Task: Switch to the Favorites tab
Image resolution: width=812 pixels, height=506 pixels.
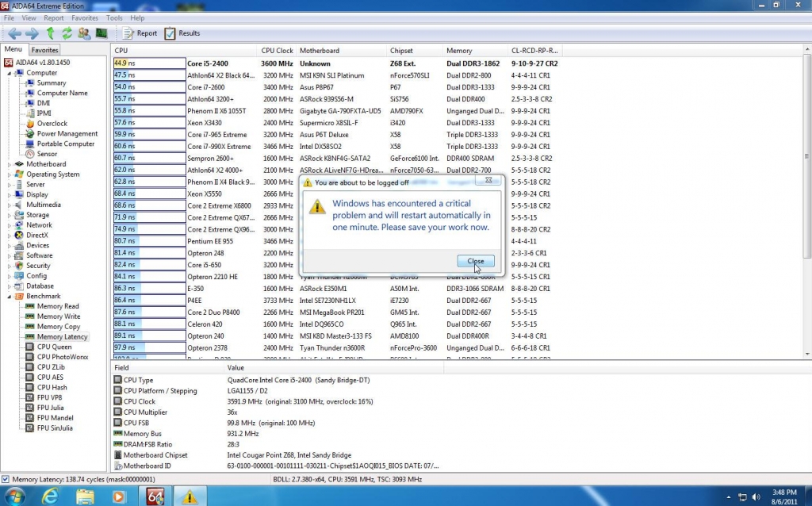Action: tap(45, 50)
